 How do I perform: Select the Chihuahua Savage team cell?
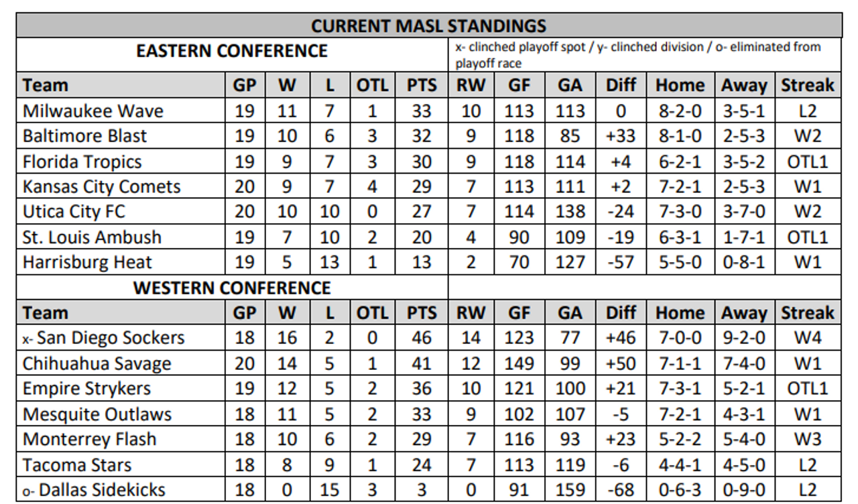click(97, 364)
